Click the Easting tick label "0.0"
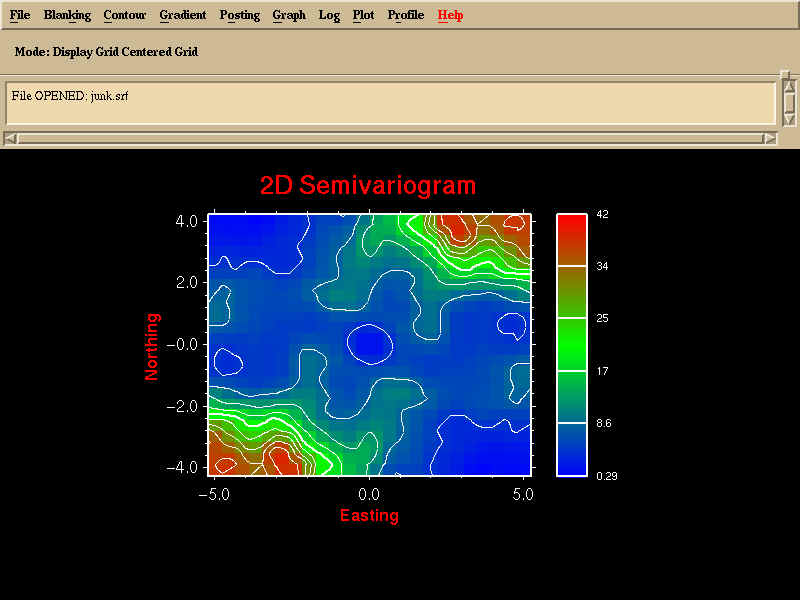 (x=369, y=494)
